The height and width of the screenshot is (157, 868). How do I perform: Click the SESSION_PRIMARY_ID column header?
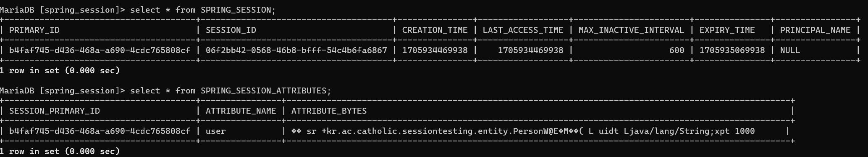coord(55,111)
